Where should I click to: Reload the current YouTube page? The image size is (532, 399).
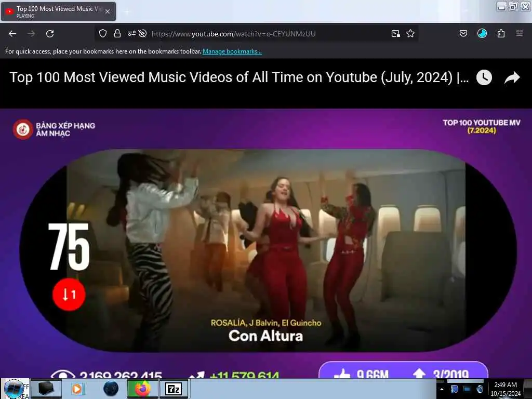coord(50,34)
